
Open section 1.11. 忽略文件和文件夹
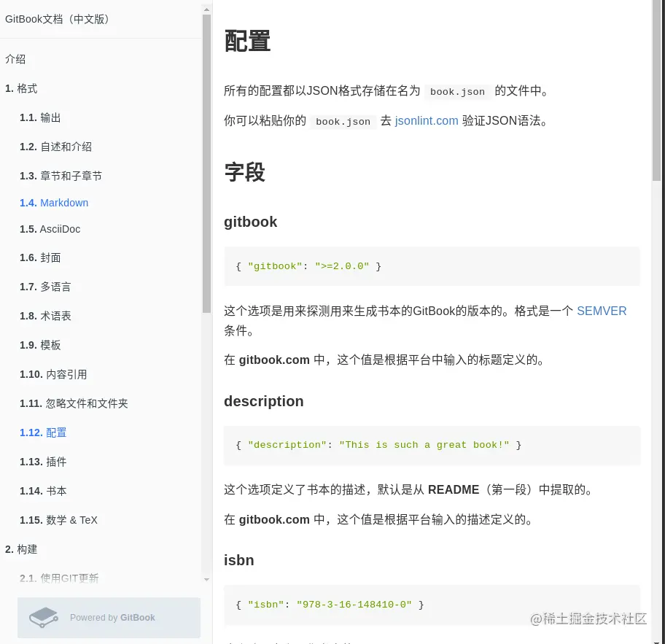74,403
